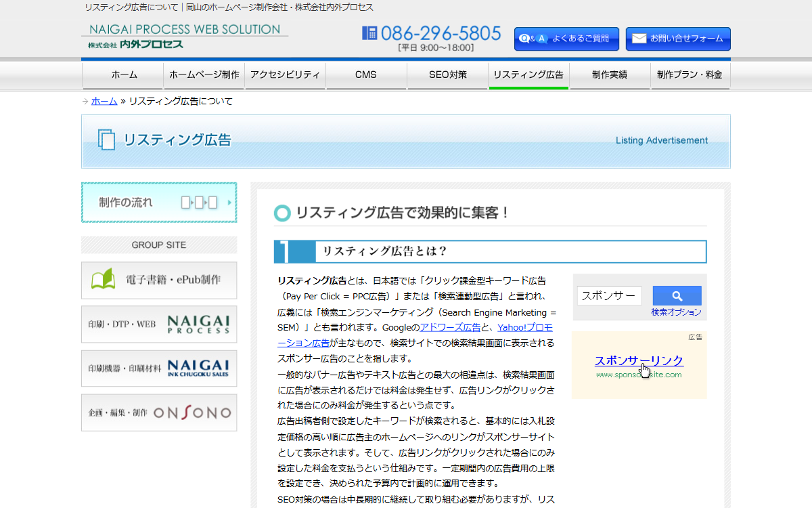This screenshot has height=508, width=812.
Task: Open the 制作の流れ sidebar banner
Action: (159, 202)
